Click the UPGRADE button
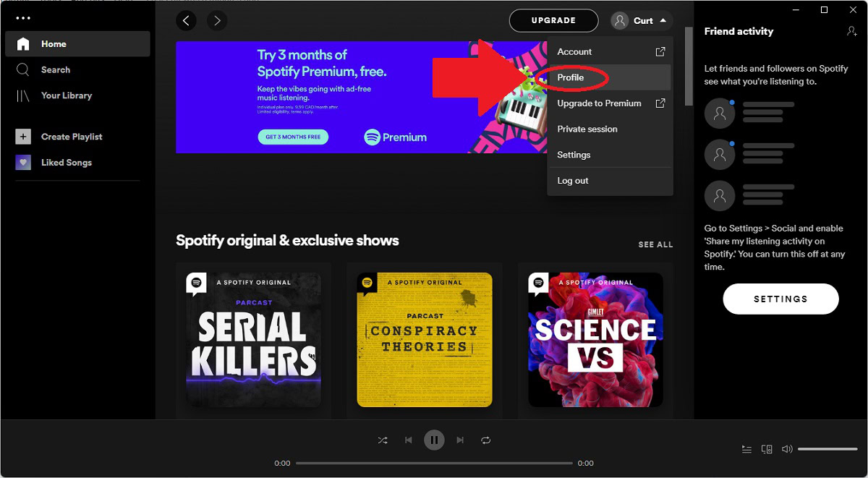This screenshot has width=868, height=478. click(553, 20)
